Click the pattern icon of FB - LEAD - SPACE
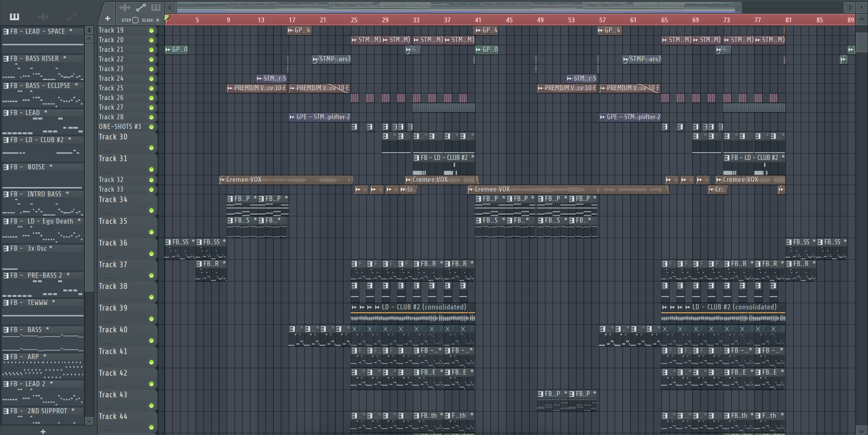868x435 pixels. point(6,31)
